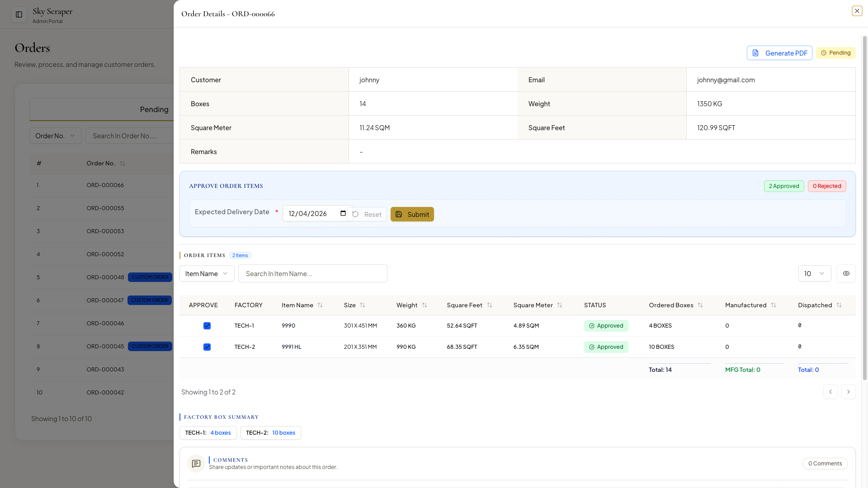Screen dimensions: 868x488
Task: Select order ORD-000053 in the list
Action: pos(105,231)
